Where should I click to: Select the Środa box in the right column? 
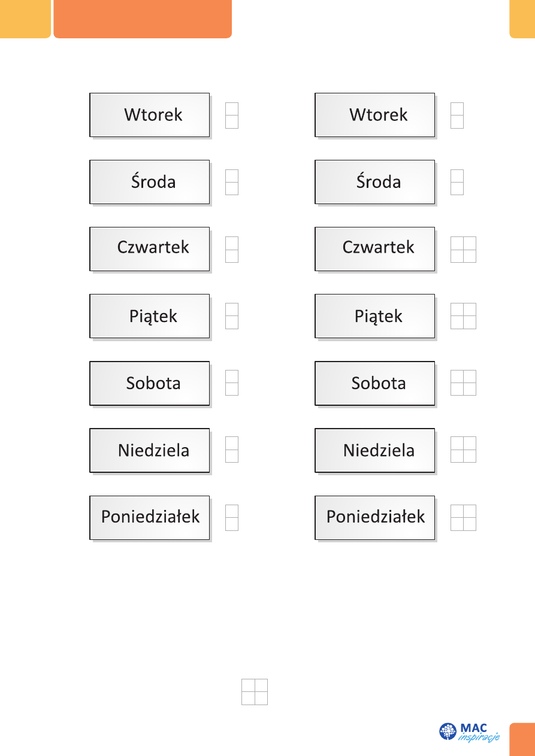[x=375, y=182]
